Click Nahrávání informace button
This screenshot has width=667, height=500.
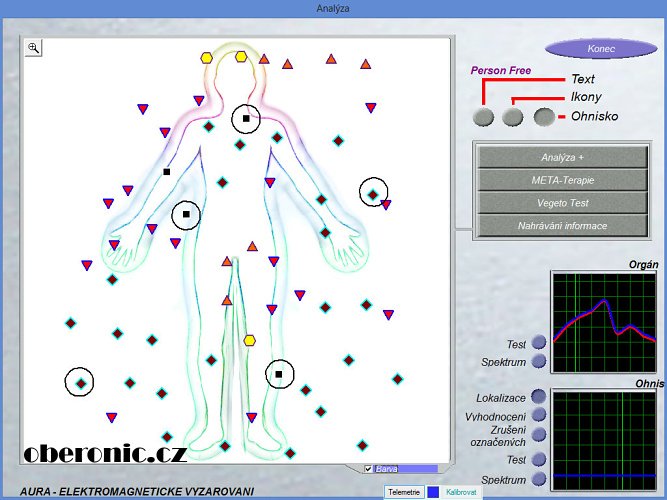click(x=562, y=226)
